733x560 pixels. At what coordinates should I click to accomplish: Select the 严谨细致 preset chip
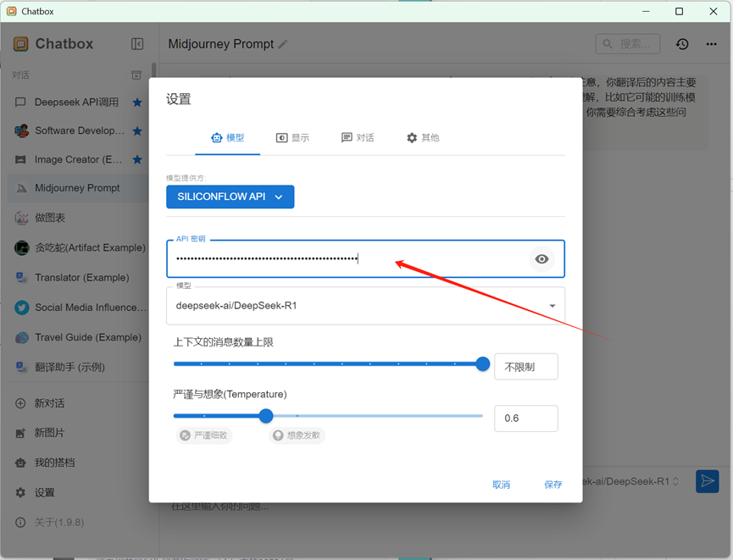coord(204,435)
